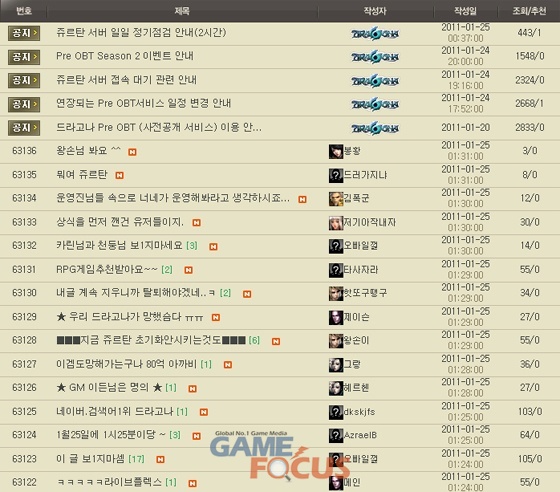Click view count 103/0
Screen dimensions: 560x492
tap(530, 411)
